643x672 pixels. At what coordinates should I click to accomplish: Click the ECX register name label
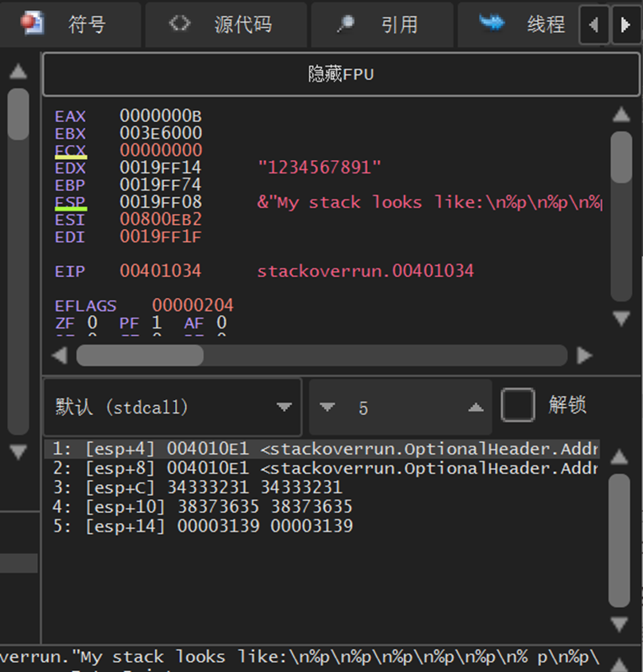[70, 151]
